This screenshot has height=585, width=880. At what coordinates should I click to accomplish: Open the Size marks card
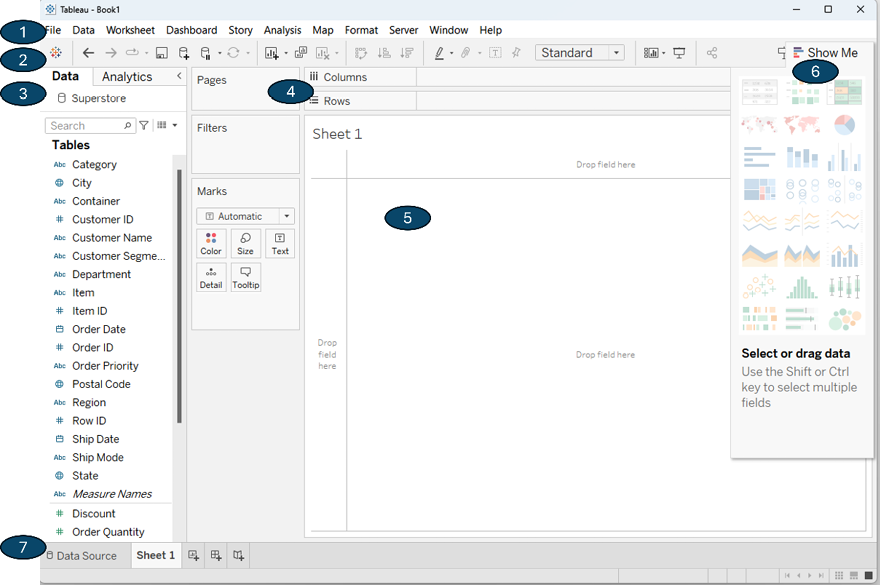[x=245, y=244]
